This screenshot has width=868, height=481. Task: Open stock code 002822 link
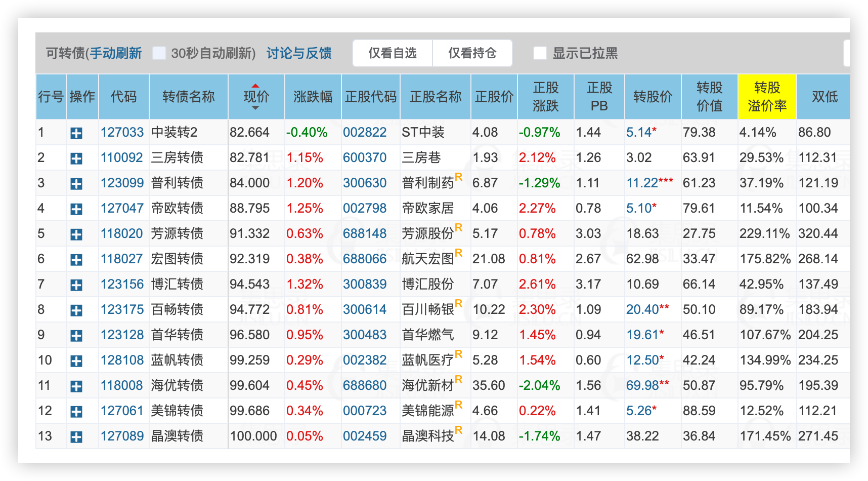[x=365, y=133]
